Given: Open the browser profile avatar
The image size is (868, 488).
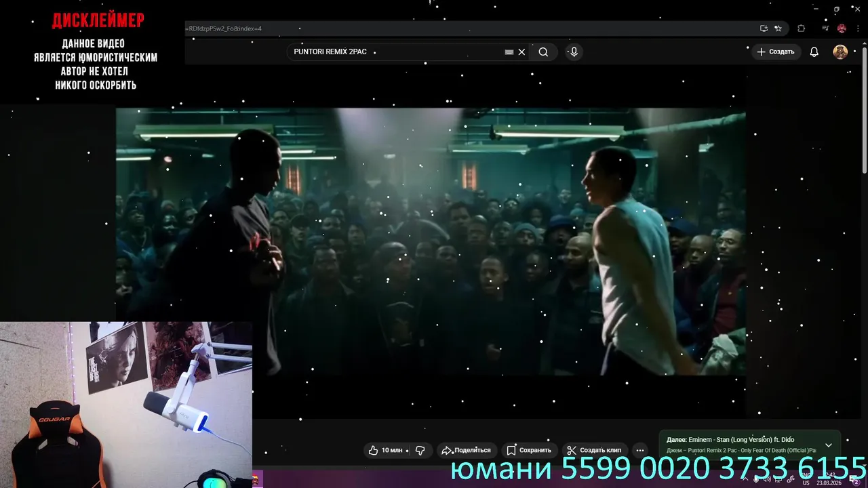Looking at the screenshot, I should 842,28.
